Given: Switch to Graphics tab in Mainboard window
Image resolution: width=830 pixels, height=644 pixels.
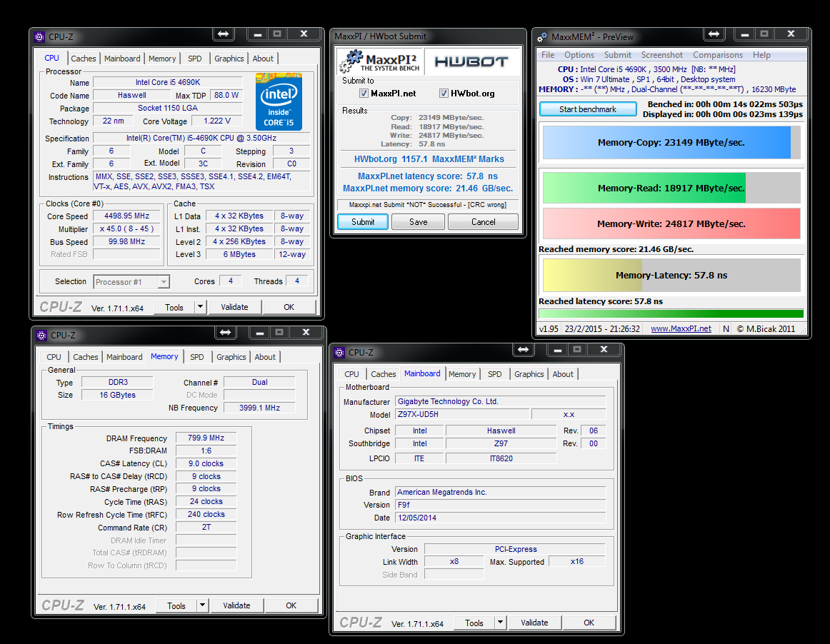Looking at the screenshot, I should pyautogui.click(x=529, y=374).
